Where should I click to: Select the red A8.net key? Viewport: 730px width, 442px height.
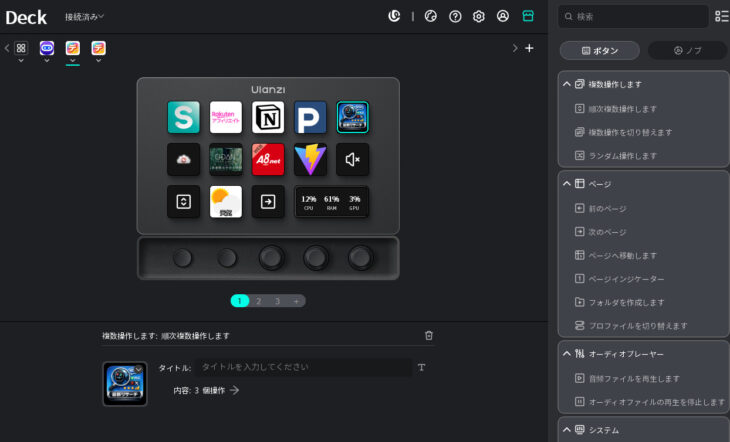click(268, 160)
